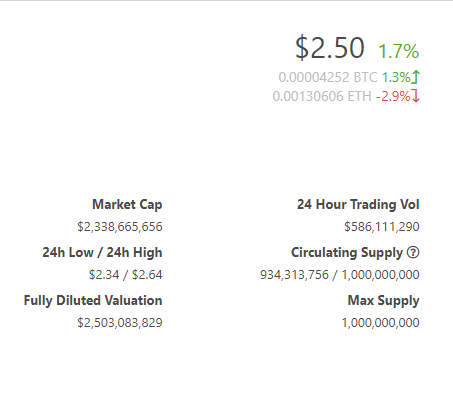Select the 0.00130606 ETH price value
The height and width of the screenshot is (407, 453).
point(322,96)
